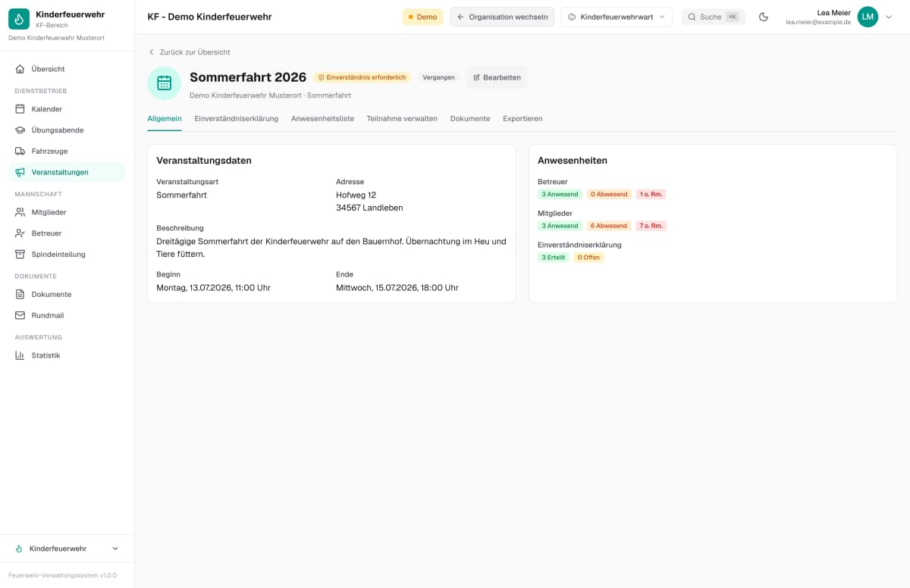910x588 pixels.
Task: Open Spindeinteilung in the sidebar
Action: click(x=67, y=254)
